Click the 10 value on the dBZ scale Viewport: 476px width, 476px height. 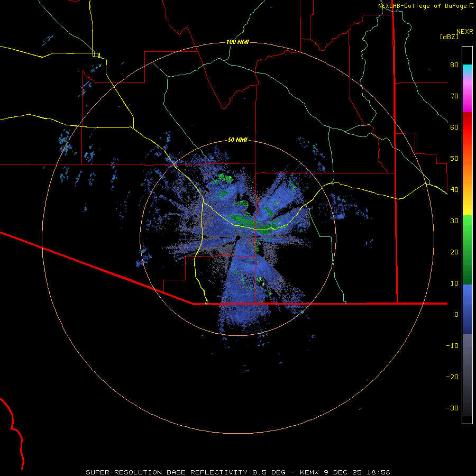pos(454,283)
